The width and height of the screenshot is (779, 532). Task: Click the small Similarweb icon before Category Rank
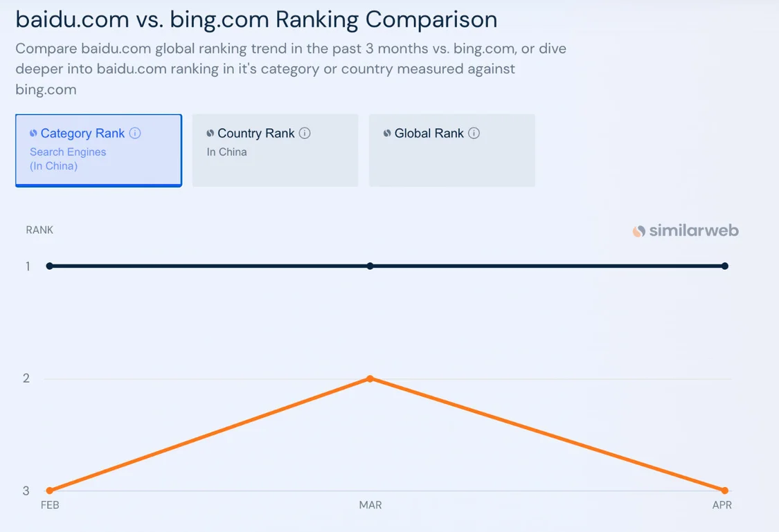click(33, 134)
